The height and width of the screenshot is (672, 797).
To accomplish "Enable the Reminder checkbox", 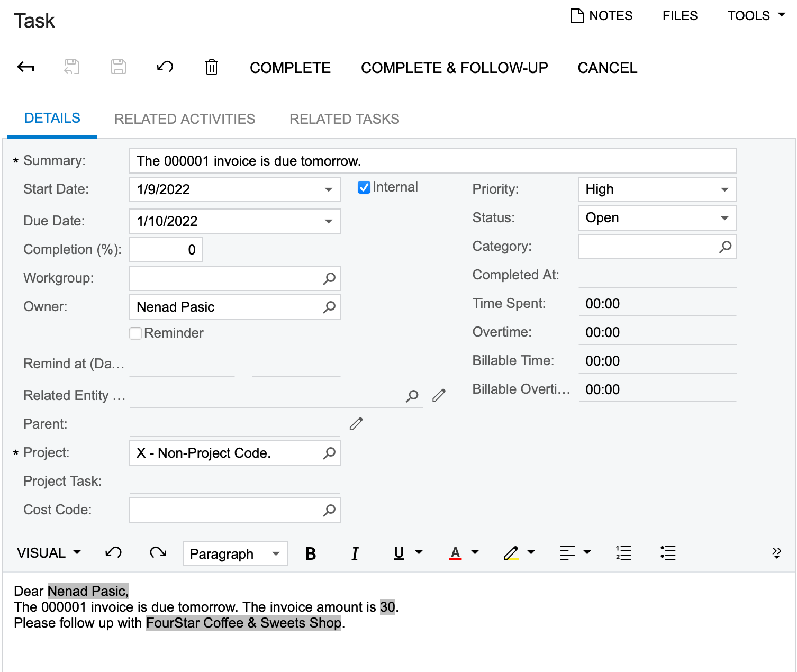I will (x=136, y=333).
